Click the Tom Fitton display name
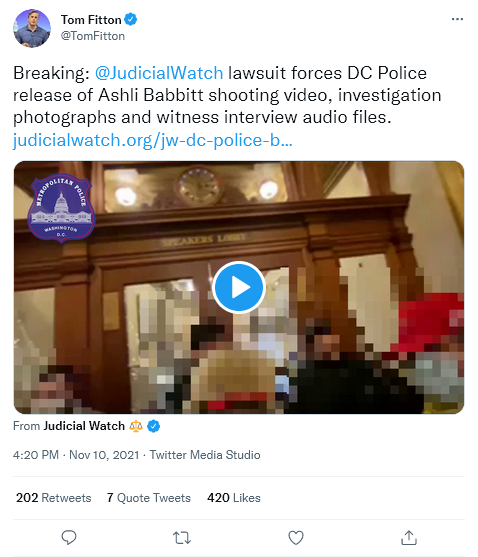This screenshot has height=557, width=478. [x=91, y=20]
